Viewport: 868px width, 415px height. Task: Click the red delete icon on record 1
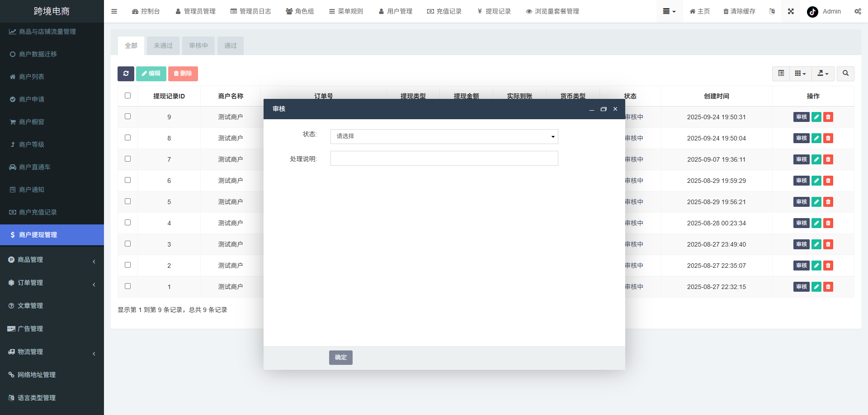pos(828,286)
